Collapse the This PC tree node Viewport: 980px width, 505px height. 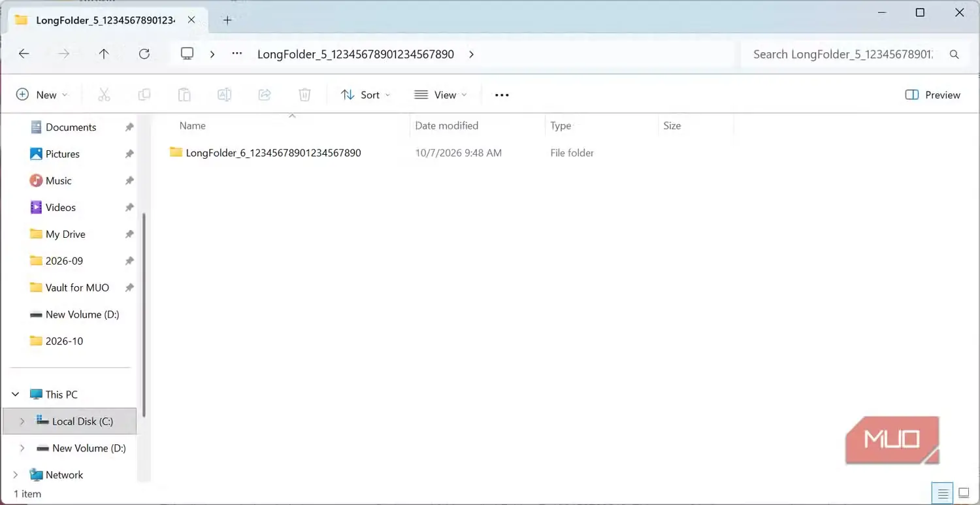click(16, 395)
